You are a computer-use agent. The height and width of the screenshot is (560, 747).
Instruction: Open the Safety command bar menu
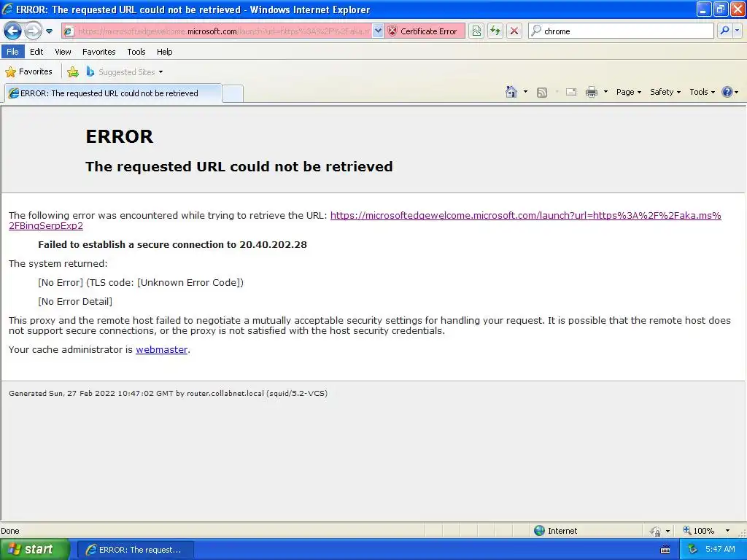point(665,92)
